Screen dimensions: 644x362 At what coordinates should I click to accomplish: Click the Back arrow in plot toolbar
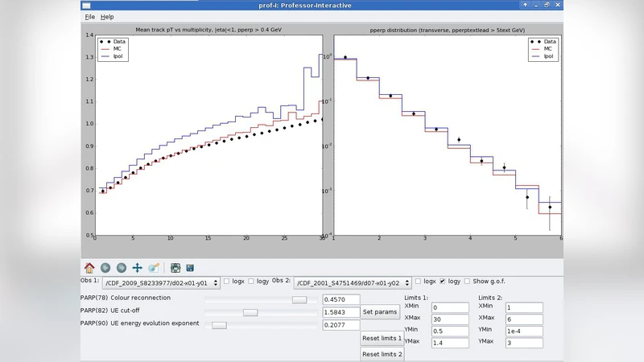(x=105, y=268)
